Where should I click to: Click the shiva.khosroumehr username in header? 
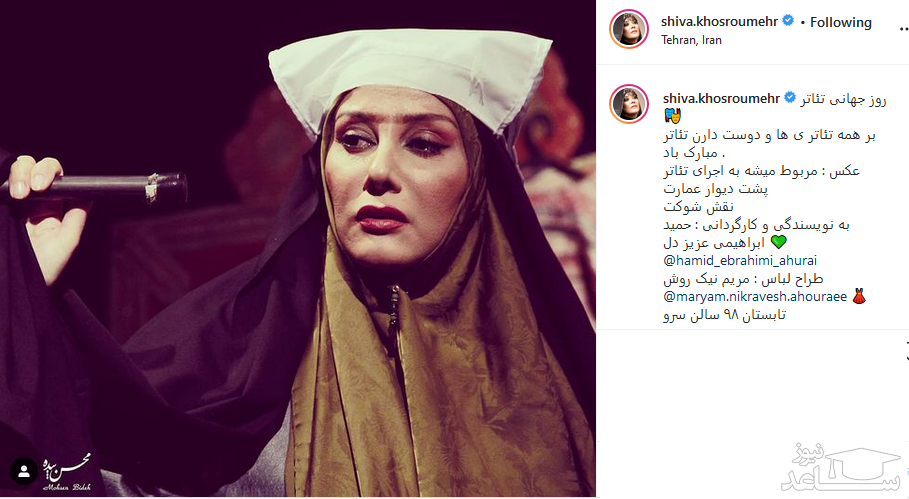719,21
